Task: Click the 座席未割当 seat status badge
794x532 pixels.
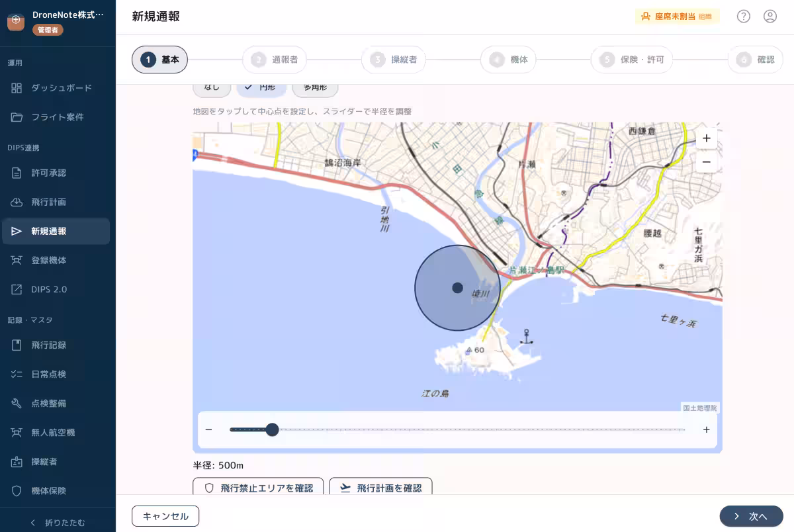Action: [676, 17]
